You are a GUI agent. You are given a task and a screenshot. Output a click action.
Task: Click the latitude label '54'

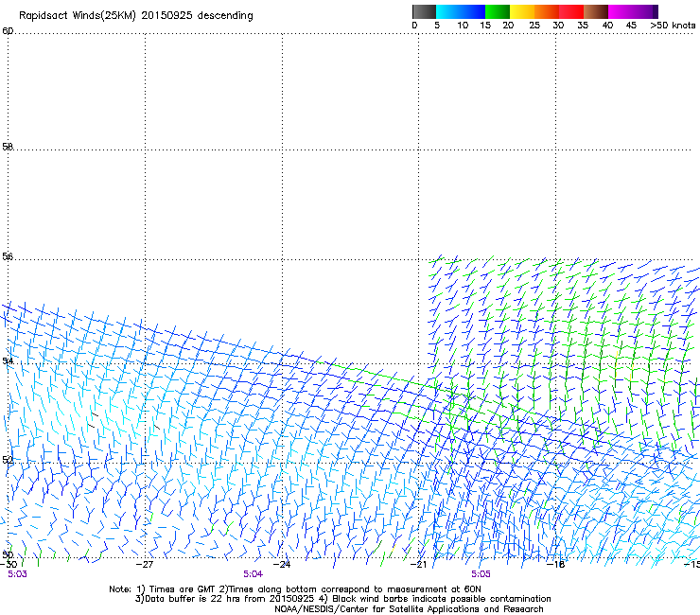(x=8, y=360)
